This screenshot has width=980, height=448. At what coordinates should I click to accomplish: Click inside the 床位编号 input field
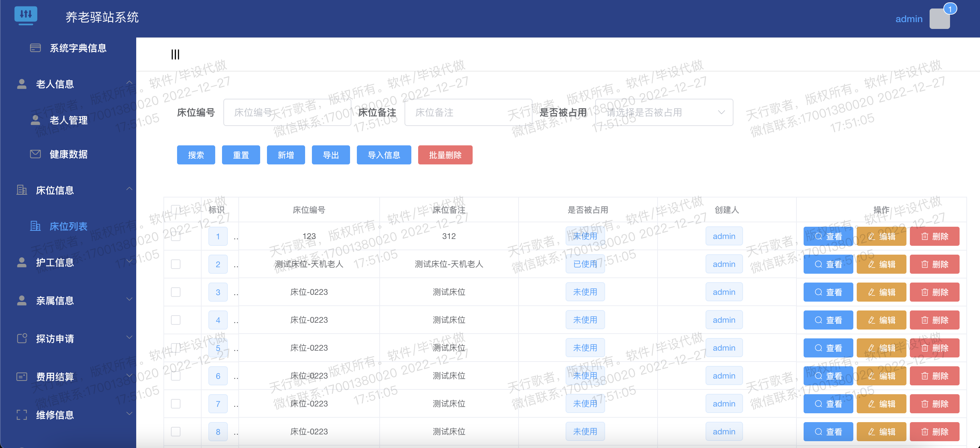[287, 112]
